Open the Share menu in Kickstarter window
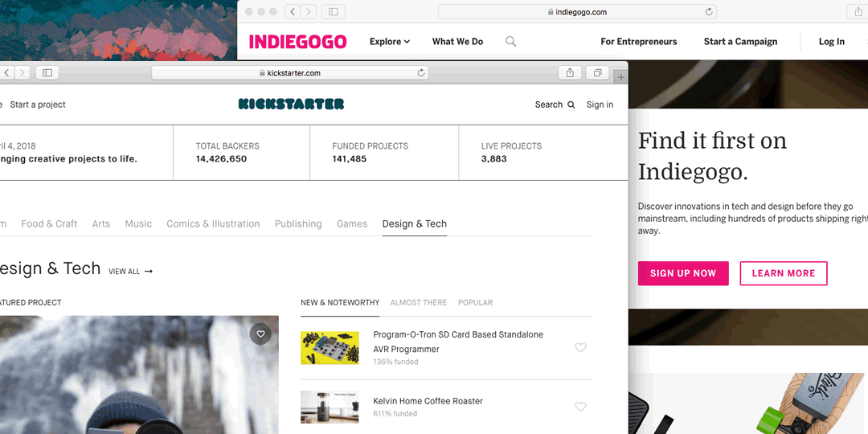 pyautogui.click(x=570, y=72)
